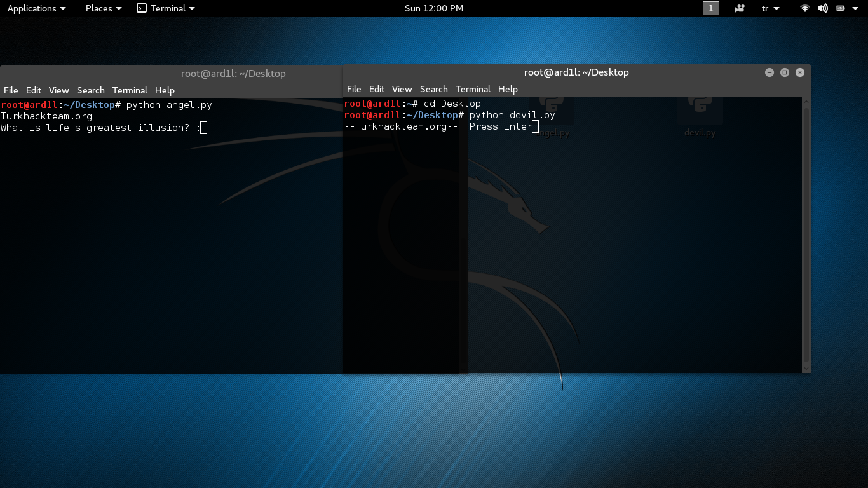This screenshot has width=868, height=488.
Task: Open Edit menu in left terminal window
Action: tap(34, 90)
